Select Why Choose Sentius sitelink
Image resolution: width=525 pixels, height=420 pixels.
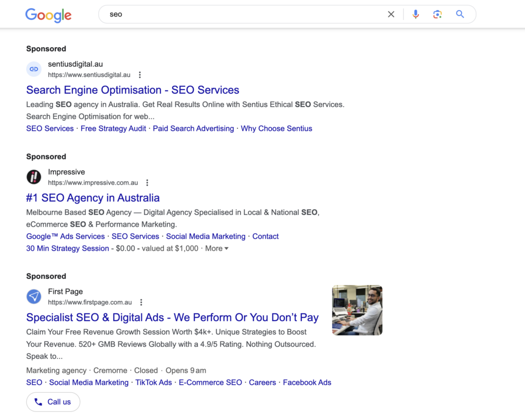click(x=276, y=129)
